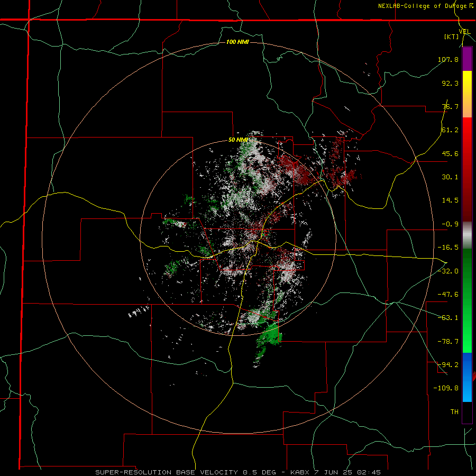
Task: Click the 76.7 velocity scale value
Action: 450,106
